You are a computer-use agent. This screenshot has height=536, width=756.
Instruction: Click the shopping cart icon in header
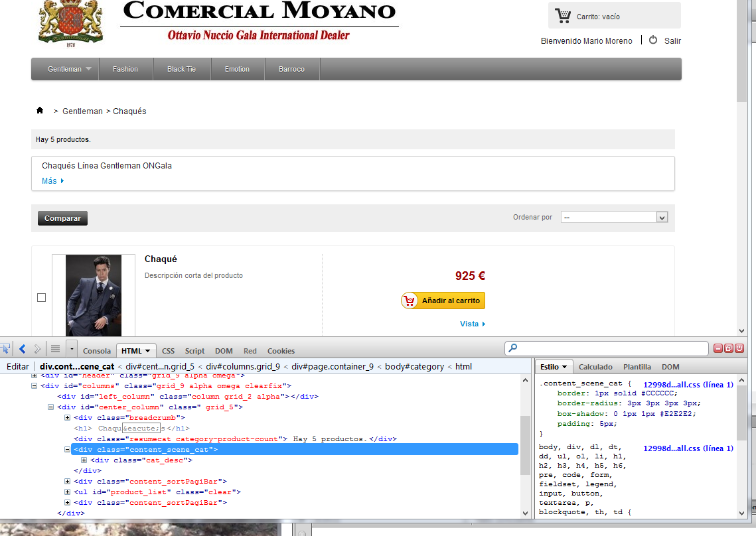tap(562, 16)
